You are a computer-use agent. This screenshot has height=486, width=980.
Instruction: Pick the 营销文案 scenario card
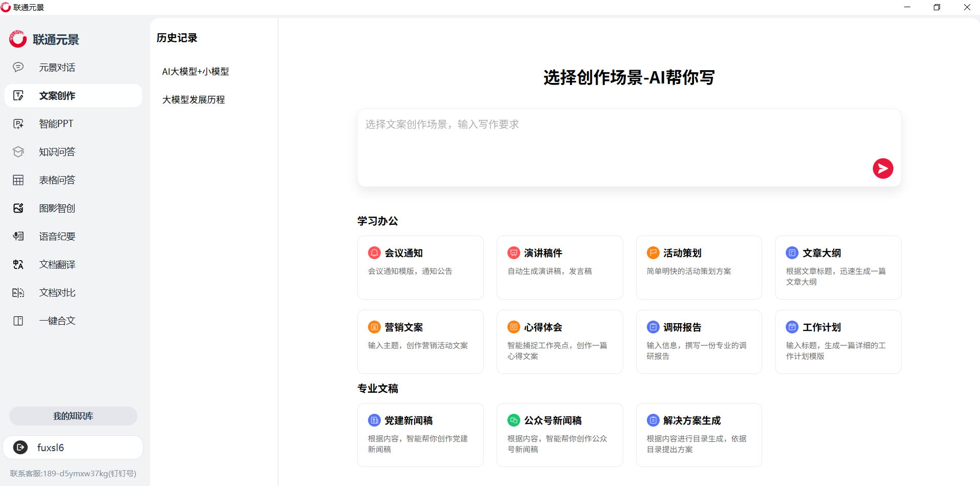tap(420, 342)
